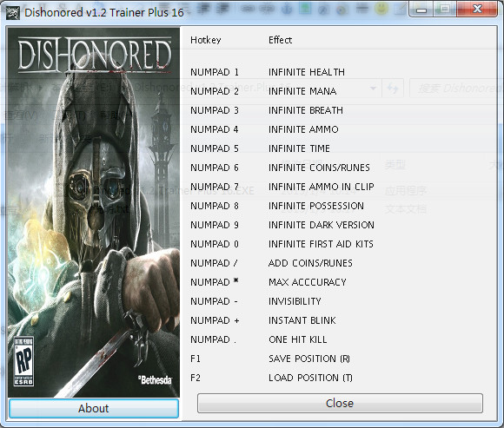Viewport: 504px width, 428px height.
Task: Select the NUMPAD - hotkey label
Action: (x=214, y=301)
